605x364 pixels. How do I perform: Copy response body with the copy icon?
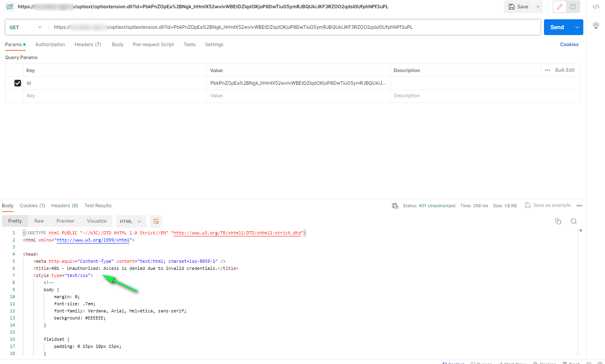[x=558, y=221]
